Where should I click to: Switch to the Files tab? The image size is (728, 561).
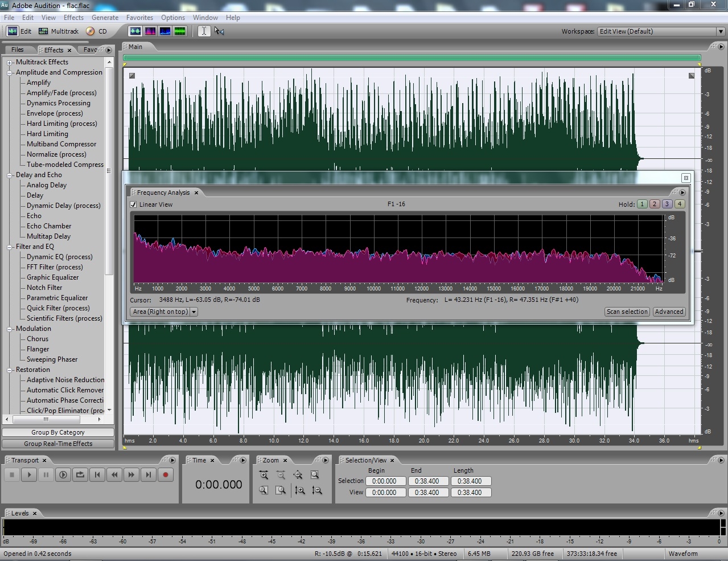point(18,50)
